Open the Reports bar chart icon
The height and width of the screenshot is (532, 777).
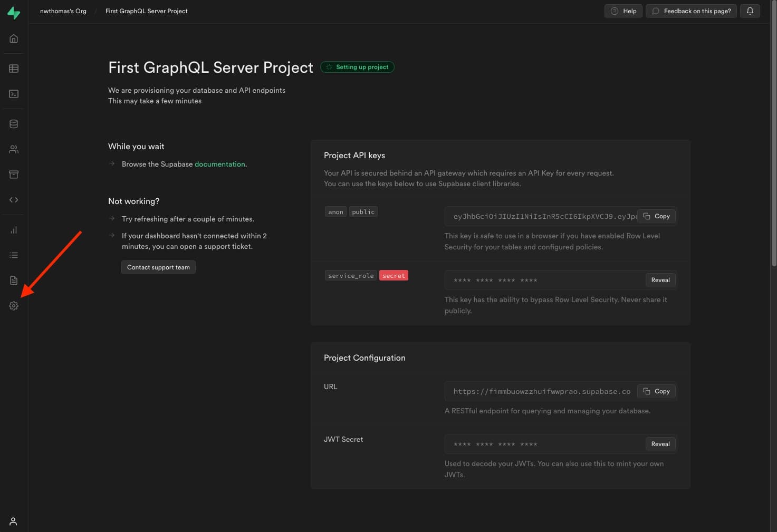tap(14, 230)
